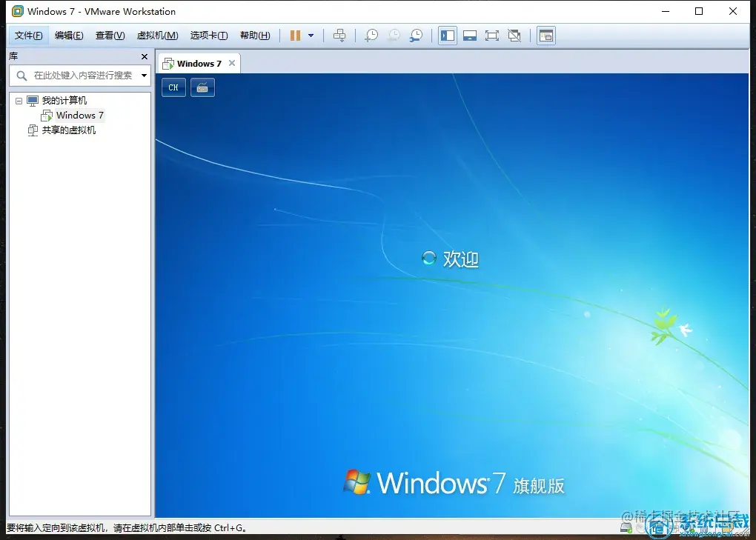Image resolution: width=756 pixels, height=540 pixels.
Task: Switch to Unity mode
Action: (514, 35)
